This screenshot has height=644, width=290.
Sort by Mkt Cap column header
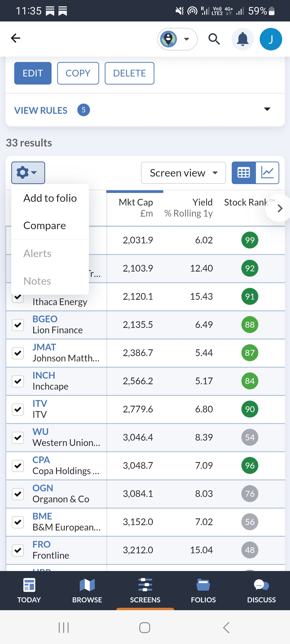pyautogui.click(x=136, y=208)
